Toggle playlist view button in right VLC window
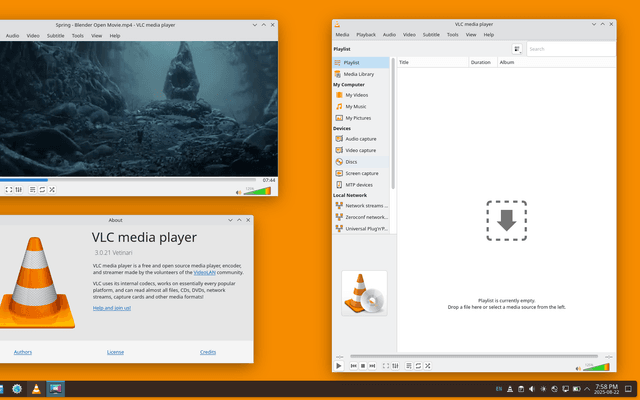640x400 pixels. coord(409,366)
